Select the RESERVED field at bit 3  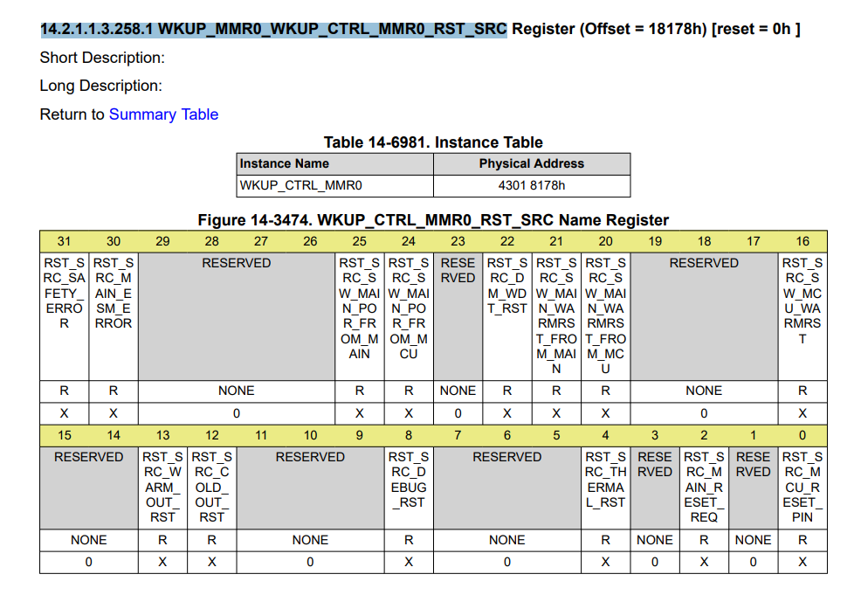[x=655, y=488]
